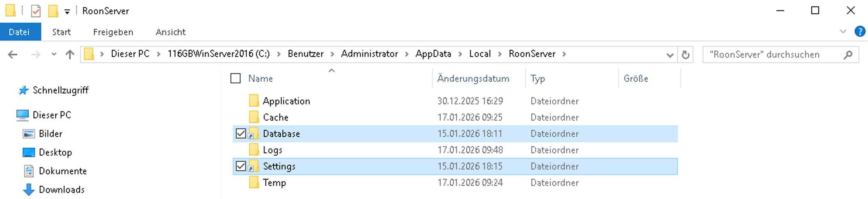The height and width of the screenshot is (199, 868).
Task: Select the Logs folder icon
Action: pyautogui.click(x=254, y=150)
